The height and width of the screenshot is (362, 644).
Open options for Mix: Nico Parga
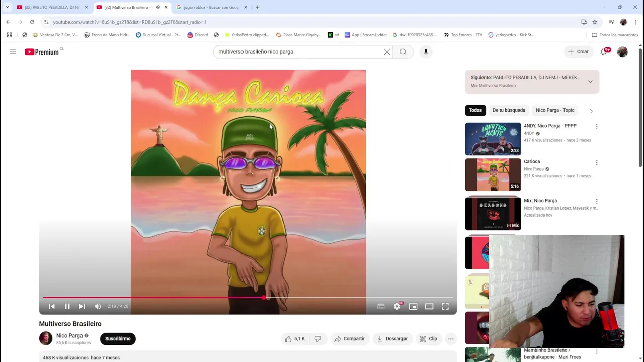[597, 201]
